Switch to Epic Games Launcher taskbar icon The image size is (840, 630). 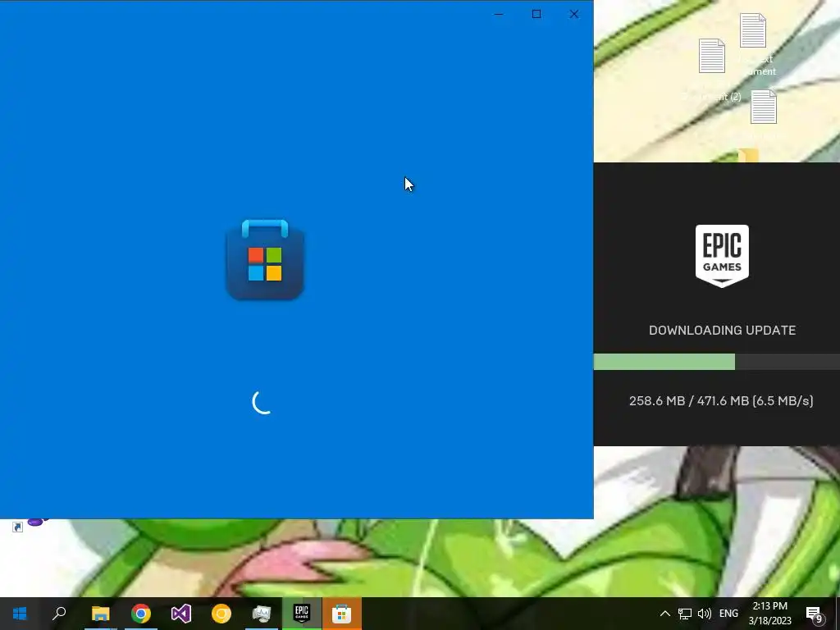pyautogui.click(x=302, y=614)
